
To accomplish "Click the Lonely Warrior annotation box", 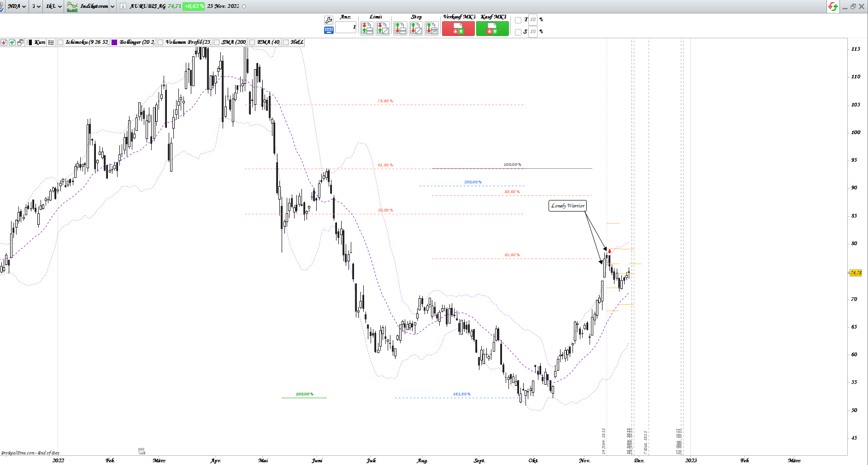I will point(568,206).
